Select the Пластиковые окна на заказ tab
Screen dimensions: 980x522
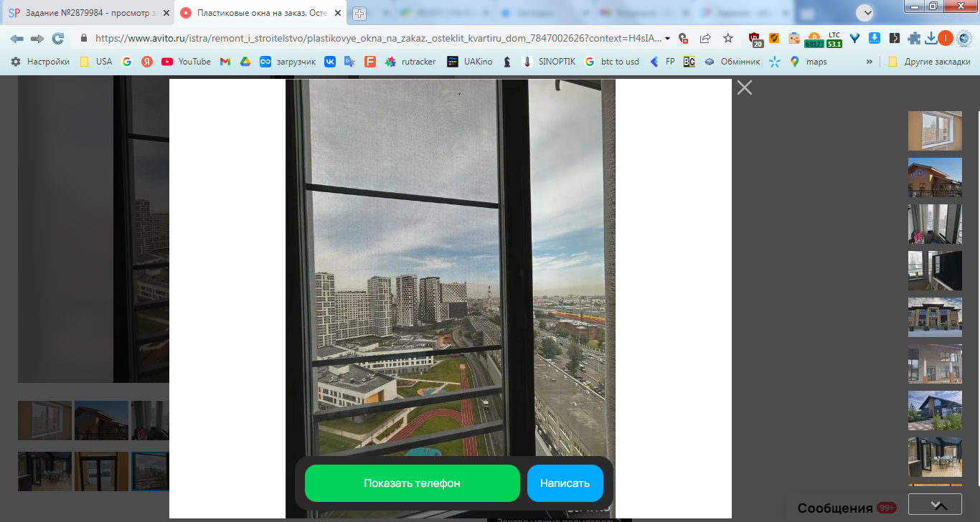pos(260,13)
